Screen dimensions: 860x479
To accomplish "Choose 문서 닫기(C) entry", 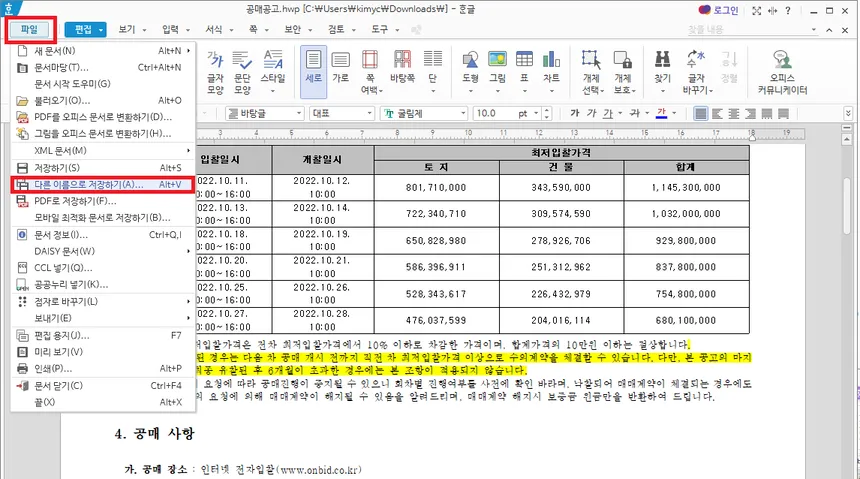I will point(103,386).
